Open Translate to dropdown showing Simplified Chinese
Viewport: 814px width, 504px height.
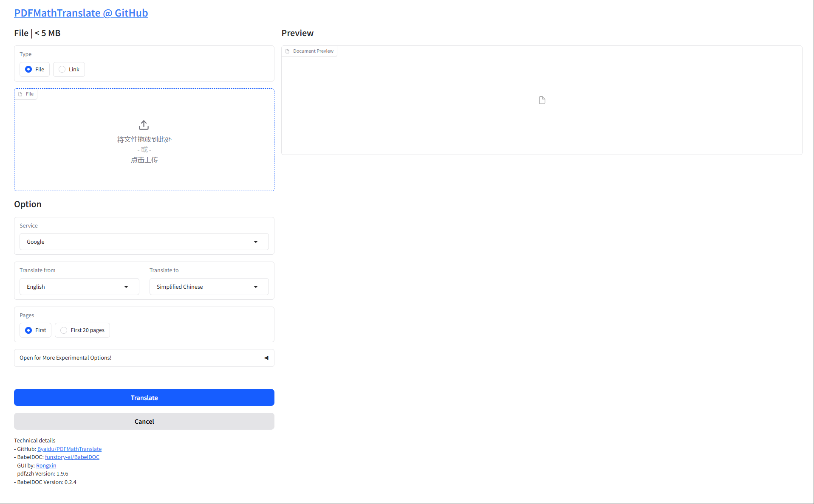coord(209,287)
